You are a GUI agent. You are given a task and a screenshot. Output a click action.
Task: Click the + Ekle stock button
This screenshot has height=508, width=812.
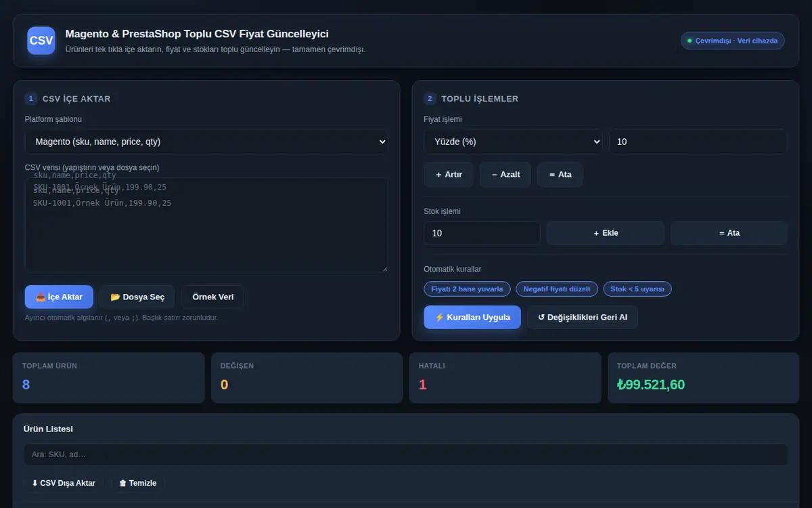point(606,233)
